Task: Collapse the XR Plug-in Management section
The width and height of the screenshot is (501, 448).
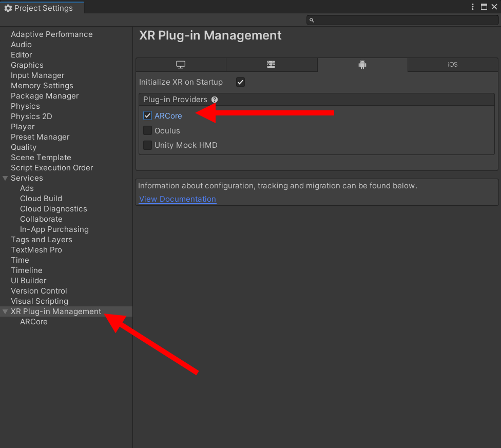Action: coord(5,311)
